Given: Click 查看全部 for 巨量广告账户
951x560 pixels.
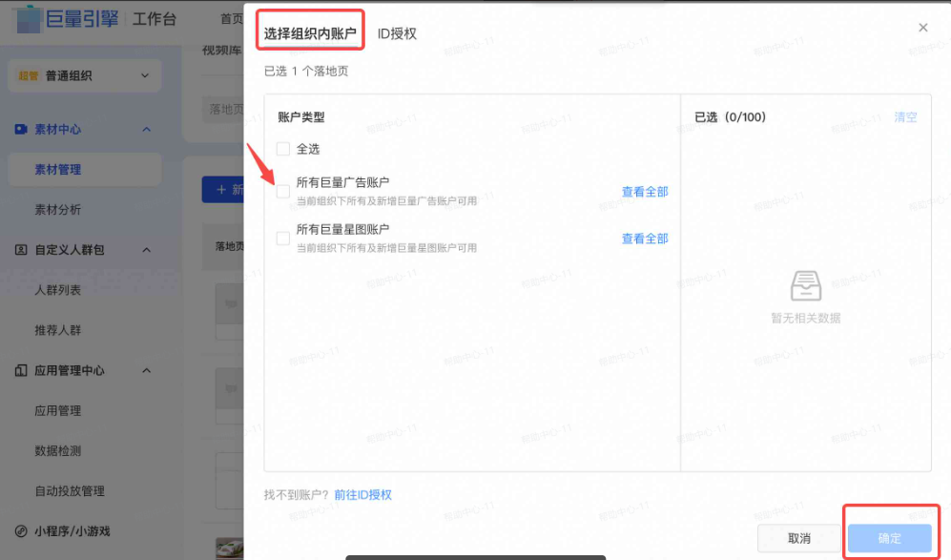Looking at the screenshot, I should click(x=645, y=192).
